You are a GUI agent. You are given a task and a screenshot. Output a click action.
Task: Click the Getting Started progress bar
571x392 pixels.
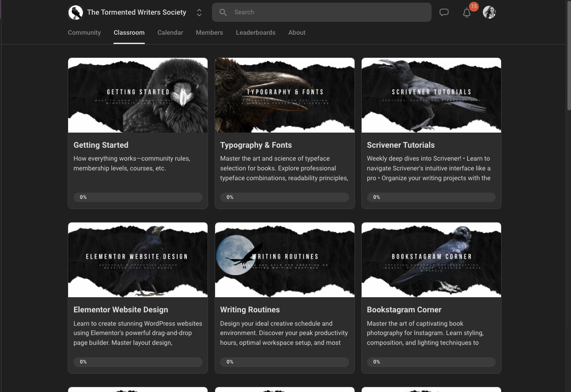[138, 197]
